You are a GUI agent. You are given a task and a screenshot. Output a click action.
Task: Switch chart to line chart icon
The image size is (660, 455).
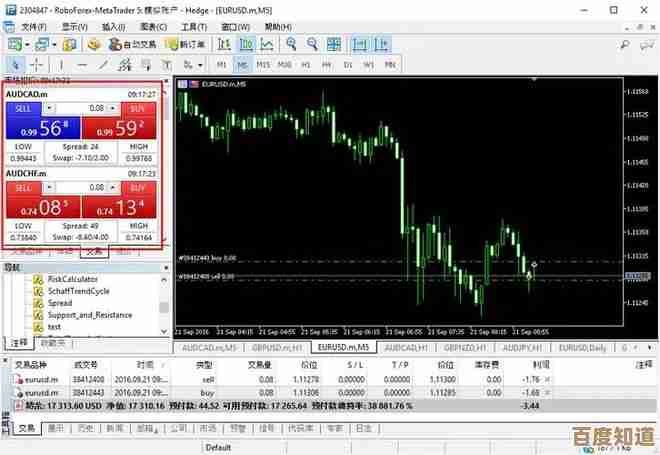click(x=265, y=45)
